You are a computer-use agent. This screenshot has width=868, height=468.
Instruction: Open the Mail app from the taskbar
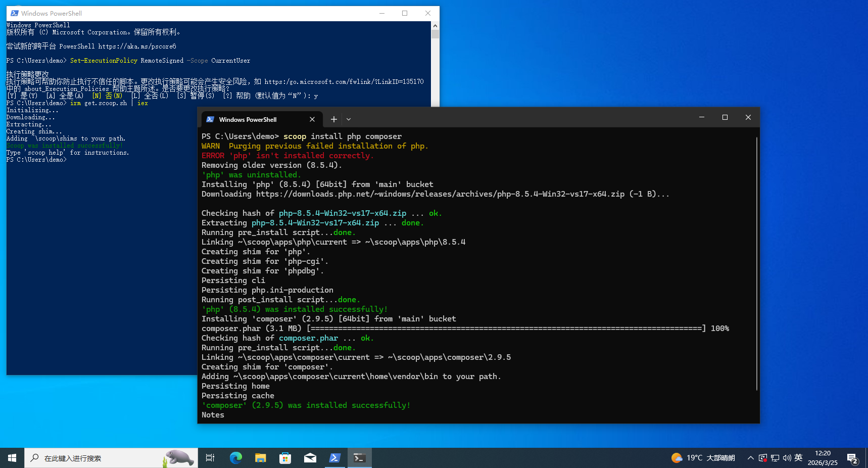point(310,458)
